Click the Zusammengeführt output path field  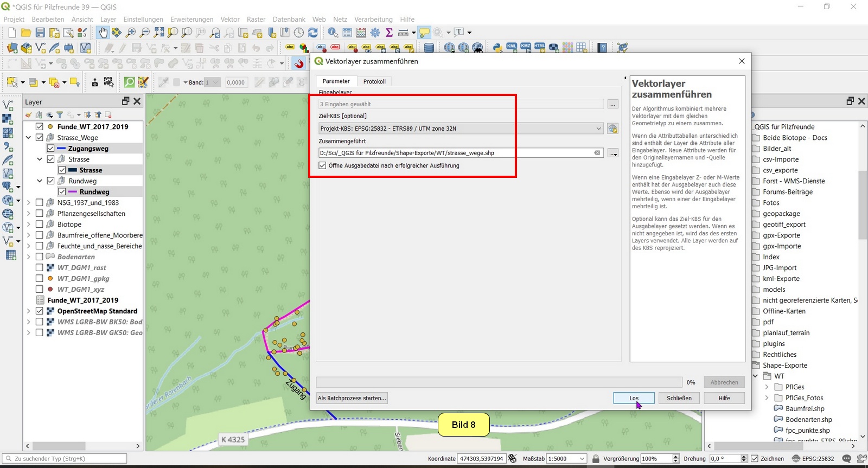[x=456, y=153]
